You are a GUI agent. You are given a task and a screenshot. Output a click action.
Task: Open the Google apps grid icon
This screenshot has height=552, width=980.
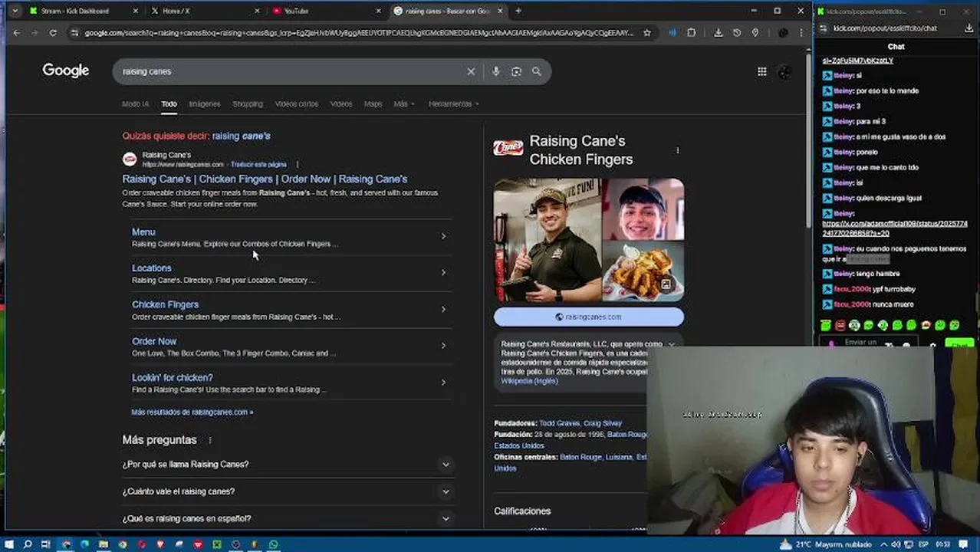point(761,71)
